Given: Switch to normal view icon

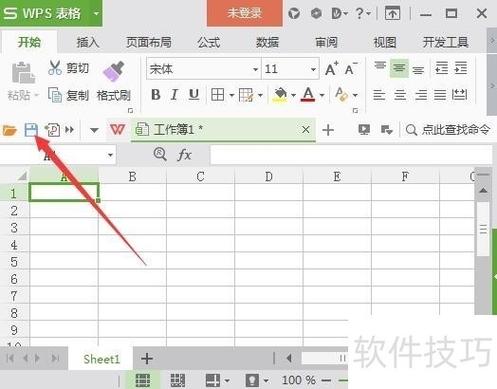Looking at the screenshot, I should (x=143, y=380).
